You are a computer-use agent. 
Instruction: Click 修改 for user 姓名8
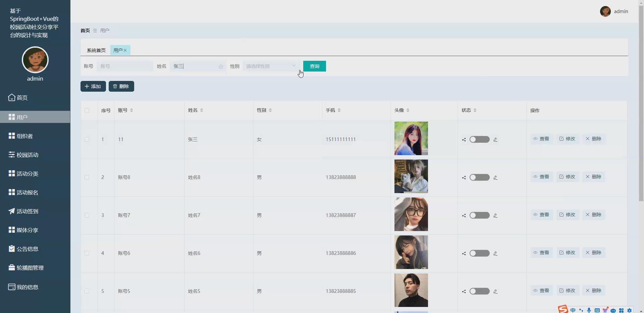click(568, 177)
